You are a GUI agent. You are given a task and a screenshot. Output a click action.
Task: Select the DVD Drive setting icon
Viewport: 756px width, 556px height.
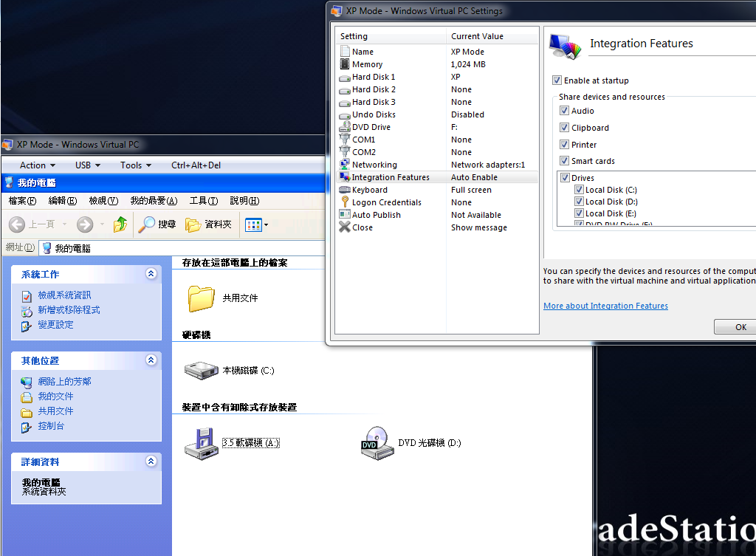pos(345,126)
